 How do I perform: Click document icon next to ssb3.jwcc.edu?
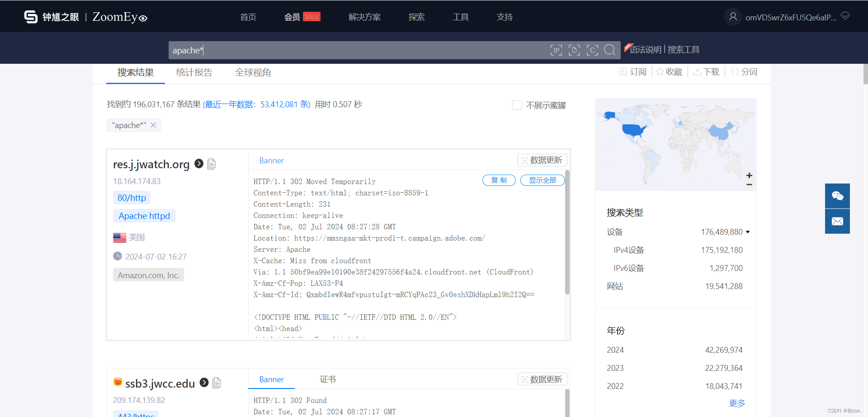click(217, 383)
